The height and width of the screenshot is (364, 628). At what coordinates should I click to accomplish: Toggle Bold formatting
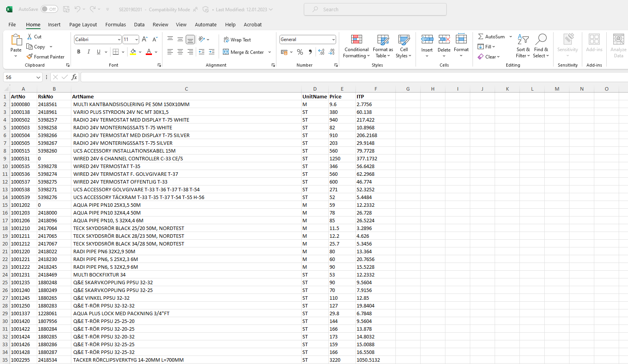point(79,52)
